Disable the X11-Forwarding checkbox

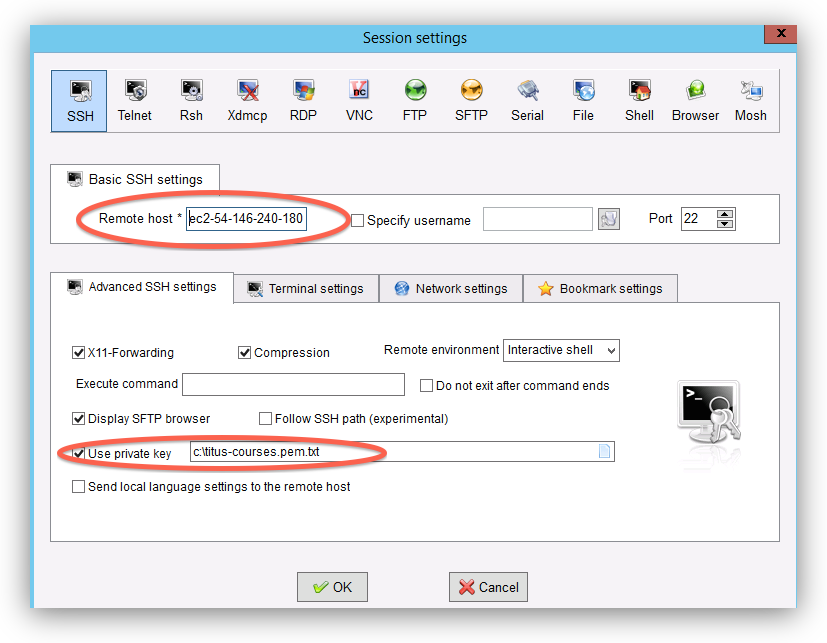point(79,352)
